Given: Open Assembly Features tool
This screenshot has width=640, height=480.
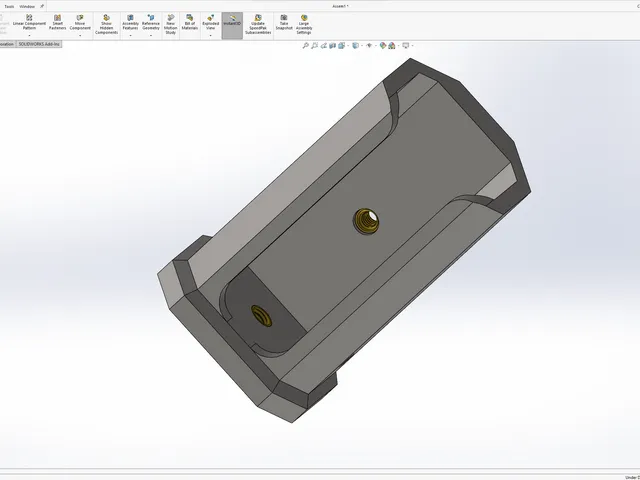Looking at the screenshot, I should coord(131,22).
